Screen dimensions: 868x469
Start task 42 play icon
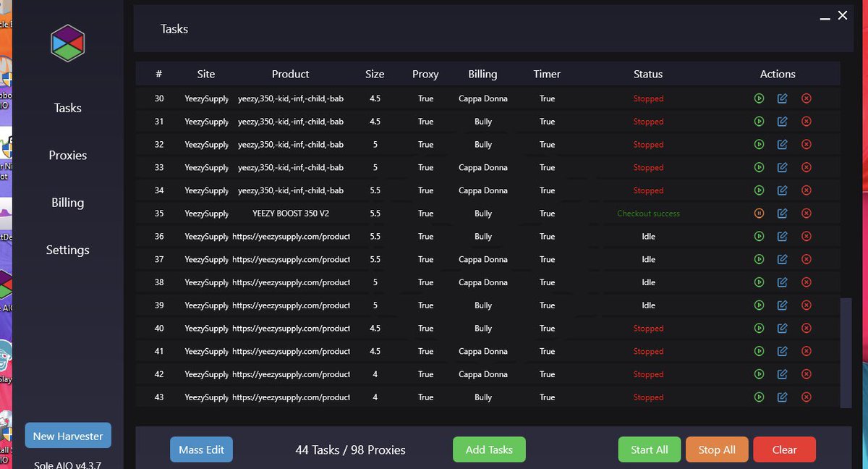tap(759, 374)
